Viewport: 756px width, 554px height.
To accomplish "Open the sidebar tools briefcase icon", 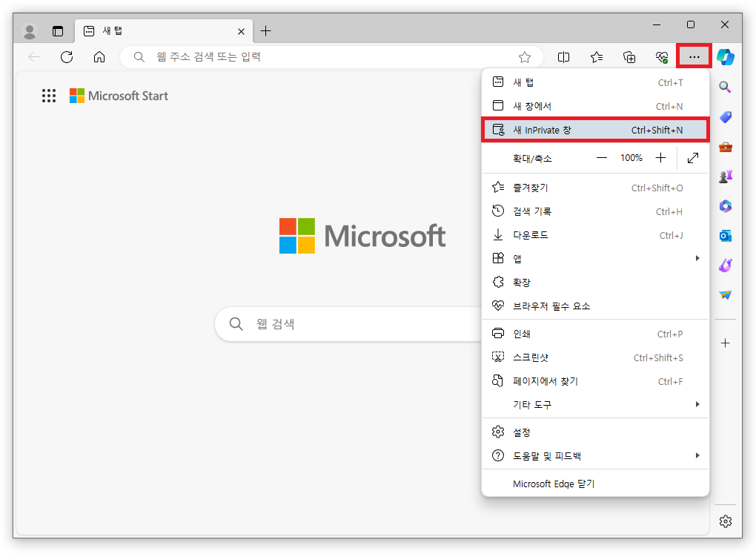I will point(725,147).
